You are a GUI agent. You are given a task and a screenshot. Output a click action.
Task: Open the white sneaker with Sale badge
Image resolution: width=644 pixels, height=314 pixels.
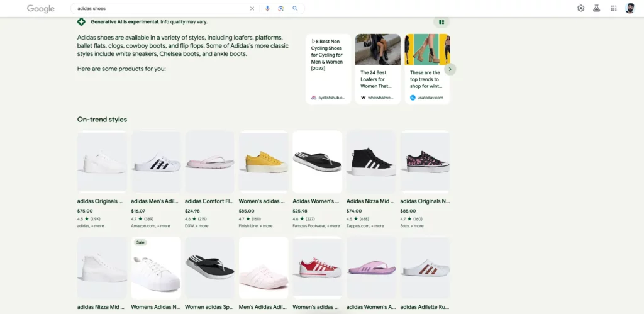click(x=155, y=268)
